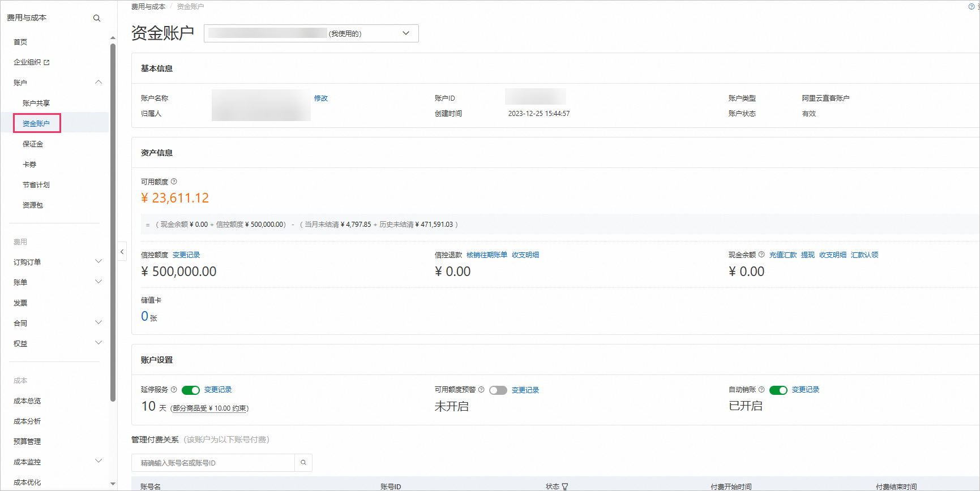This screenshot has height=491, width=980.
Task: Open the account selector dropdown
Action: click(x=311, y=33)
